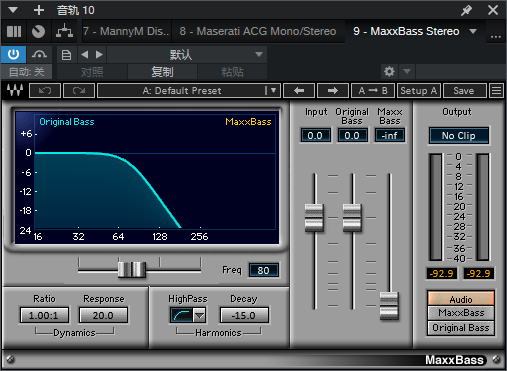Toggle the plugin power bypass button
507x371 pixels.
pyautogui.click(x=13, y=54)
